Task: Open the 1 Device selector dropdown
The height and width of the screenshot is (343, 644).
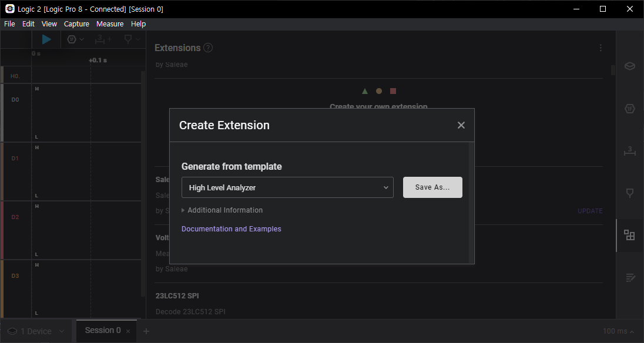Action: (x=36, y=331)
